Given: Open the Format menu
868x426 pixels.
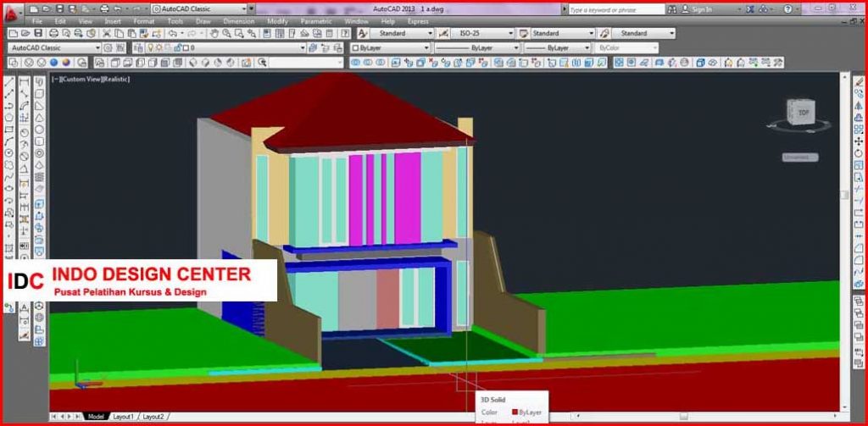Looking at the screenshot, I should [143, 21].
